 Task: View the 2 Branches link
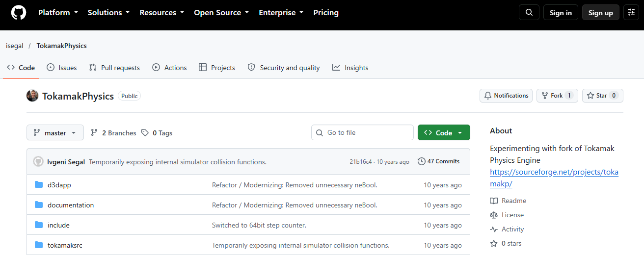coord(113,133)
